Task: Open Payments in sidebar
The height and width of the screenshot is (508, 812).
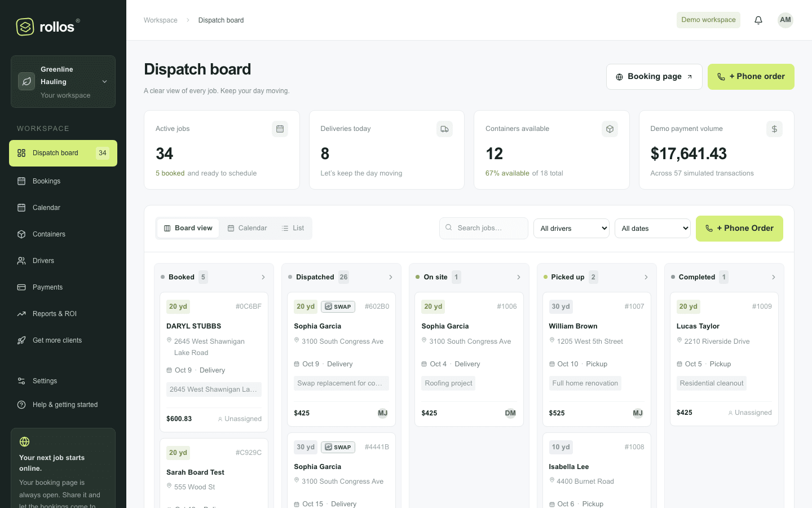Action: coord(63,287)
